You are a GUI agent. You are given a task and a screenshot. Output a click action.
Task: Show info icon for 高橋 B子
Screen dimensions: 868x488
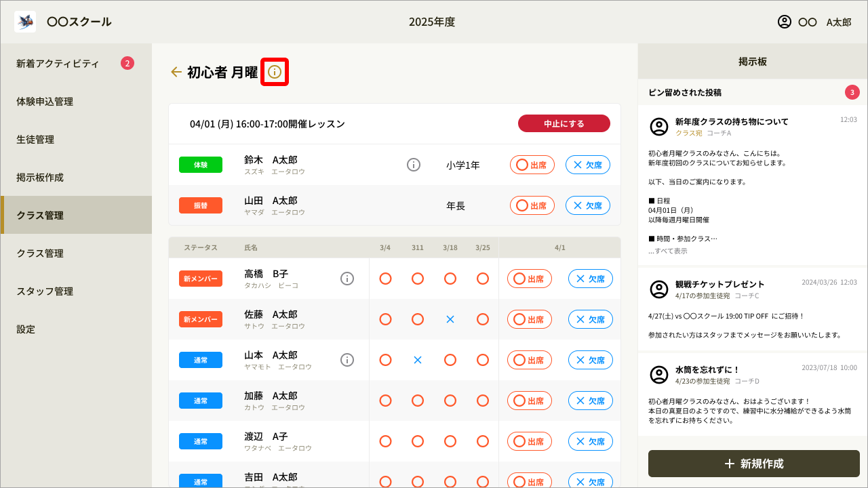pyautogui.click(x=347, y=279)
